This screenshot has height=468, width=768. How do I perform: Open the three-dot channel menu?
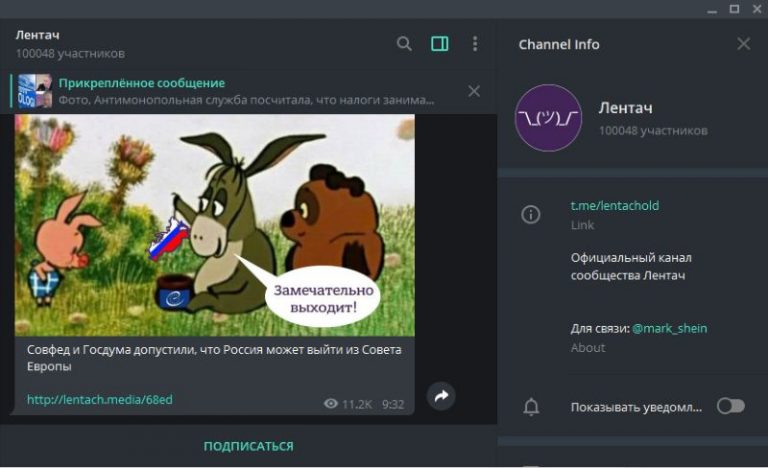475,44
